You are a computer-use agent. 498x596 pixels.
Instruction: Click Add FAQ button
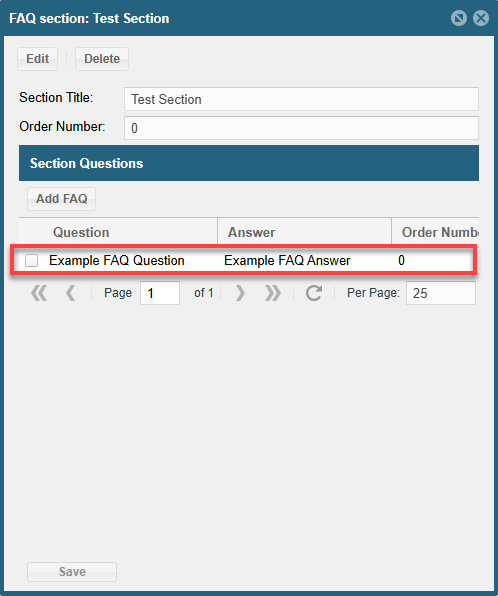(x=62, y=199)
